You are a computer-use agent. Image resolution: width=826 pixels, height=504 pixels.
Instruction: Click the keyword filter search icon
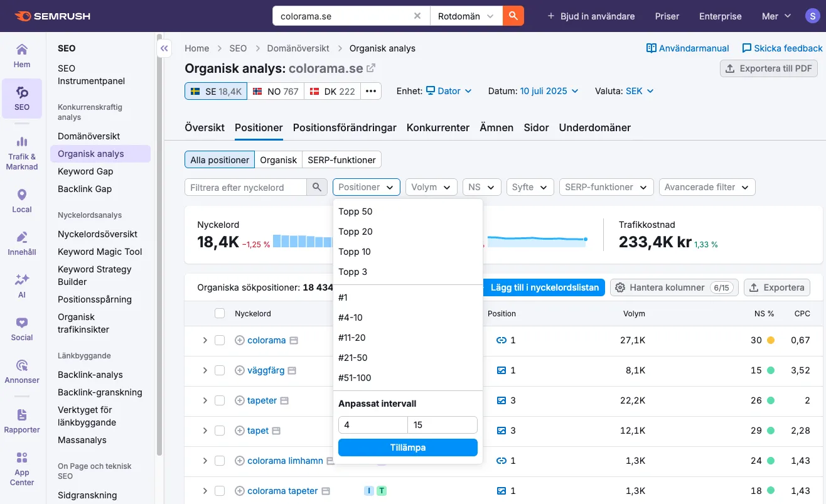click(317, 187)
